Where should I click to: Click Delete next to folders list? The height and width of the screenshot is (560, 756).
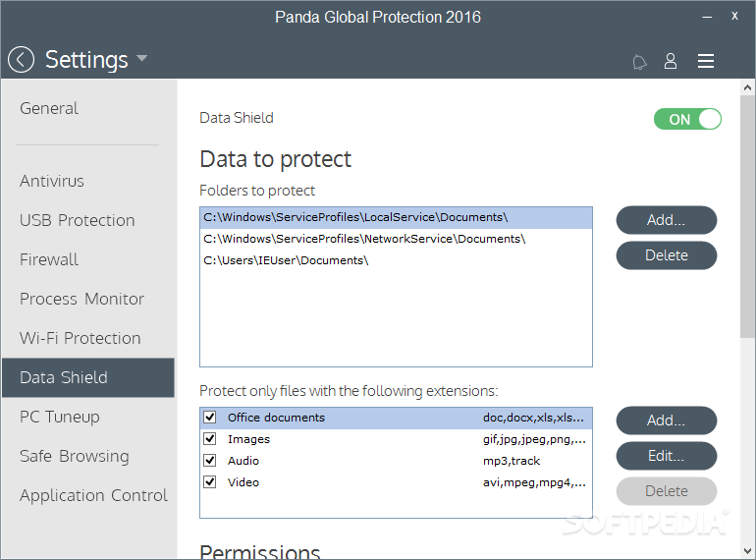pos(667,255)
